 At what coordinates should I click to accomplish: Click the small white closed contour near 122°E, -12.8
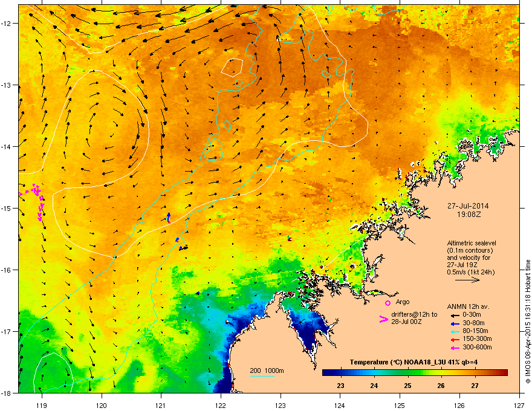tap(232, 67)
